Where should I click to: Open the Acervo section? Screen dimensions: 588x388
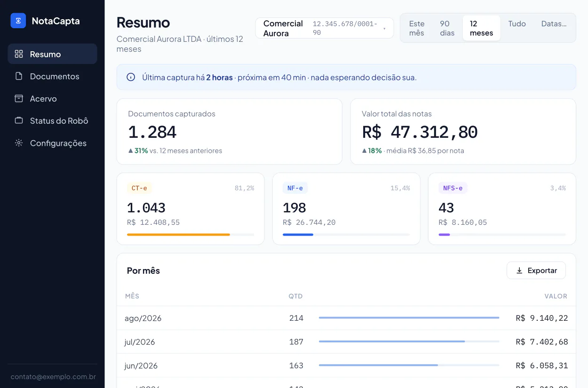[x=52, y=98]
